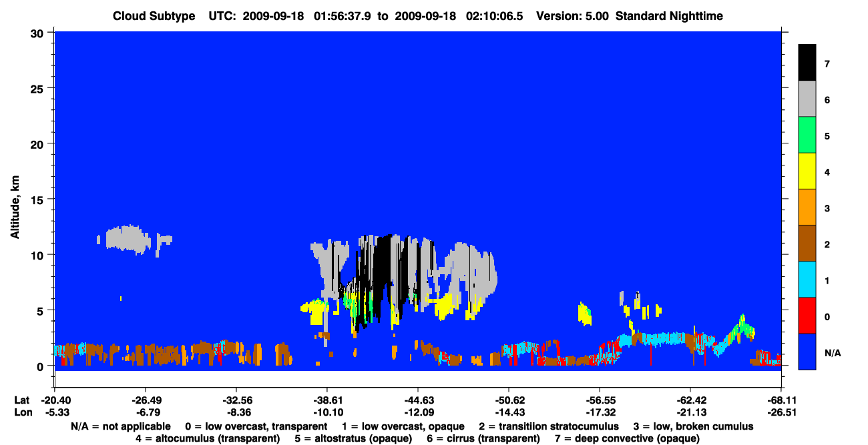Image resolution: width=868 pixels, height=445 pixels.
Task: Click "7 = deep convective (opaque)" legend text
Action: 627,438
